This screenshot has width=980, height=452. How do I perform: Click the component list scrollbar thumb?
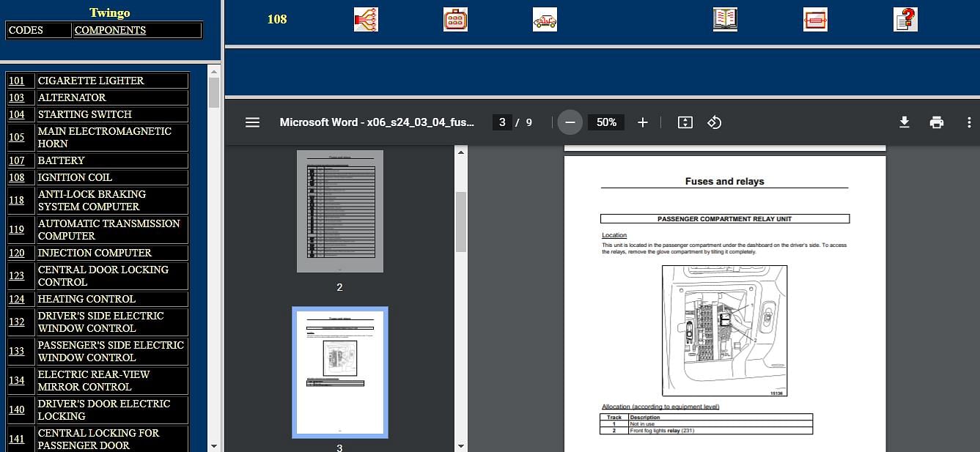214,92
